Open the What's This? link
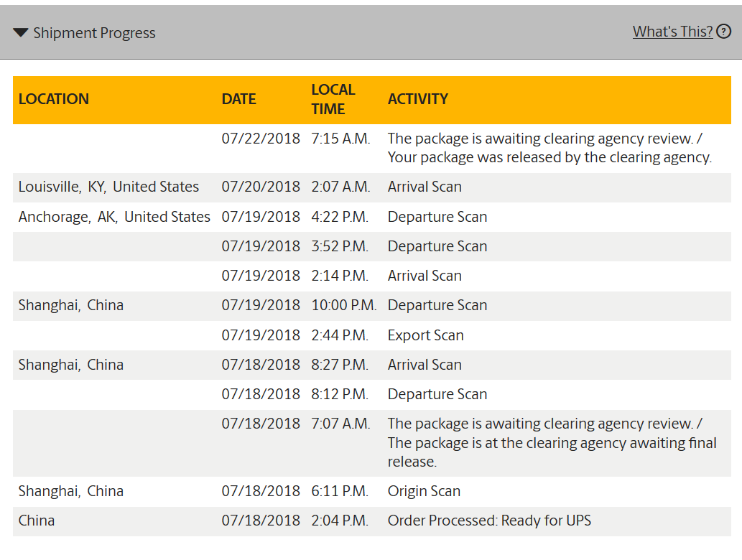The width and height of the screenshot is (742, 560). click(x=672, y=32)
